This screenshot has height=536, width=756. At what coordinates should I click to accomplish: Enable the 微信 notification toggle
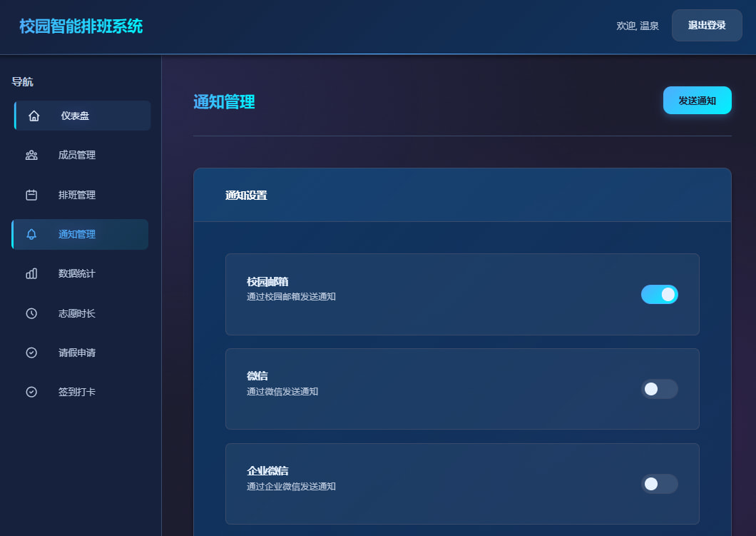(x=659, y=389)
